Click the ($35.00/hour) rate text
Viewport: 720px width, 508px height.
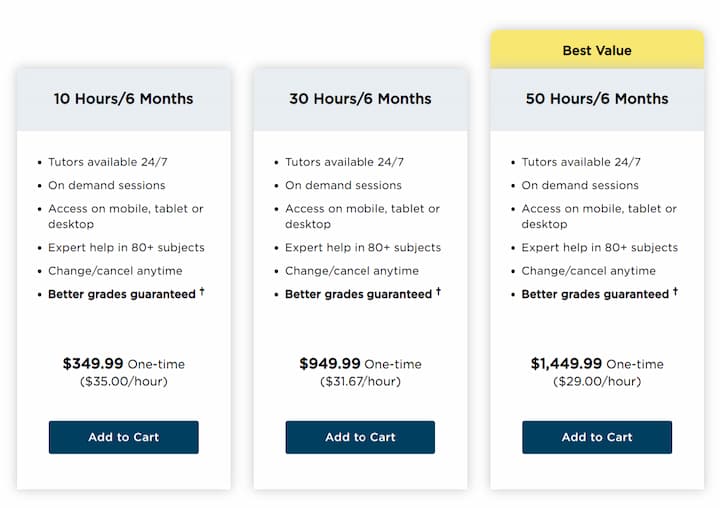pyautogui.click(x=124, y=381)
